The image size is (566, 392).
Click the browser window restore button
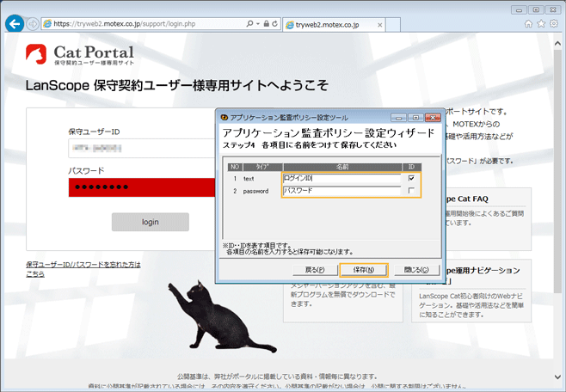(537, 9)
